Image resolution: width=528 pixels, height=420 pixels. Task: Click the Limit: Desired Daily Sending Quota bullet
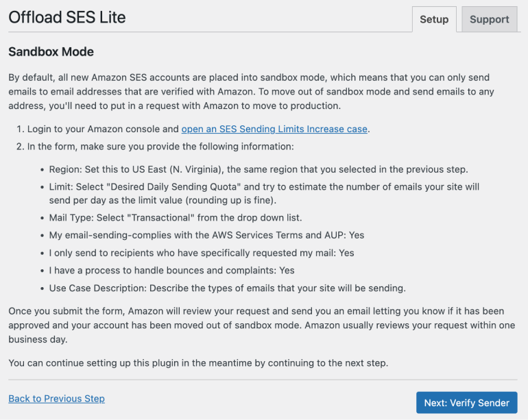click(264, 193)
